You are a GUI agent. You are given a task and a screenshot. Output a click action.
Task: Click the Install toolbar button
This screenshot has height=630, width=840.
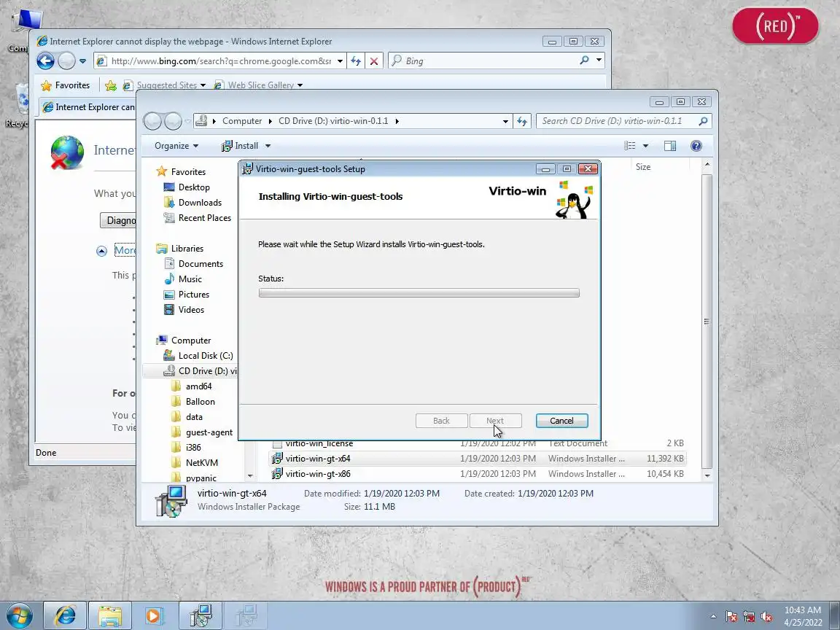point(239,146)
